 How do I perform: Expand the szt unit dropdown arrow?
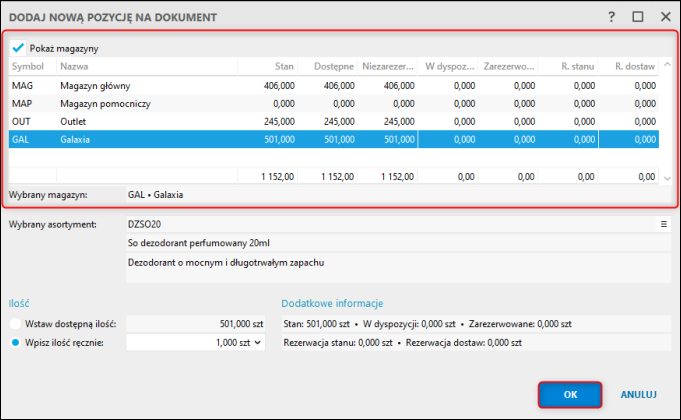[x=258, y=343]
